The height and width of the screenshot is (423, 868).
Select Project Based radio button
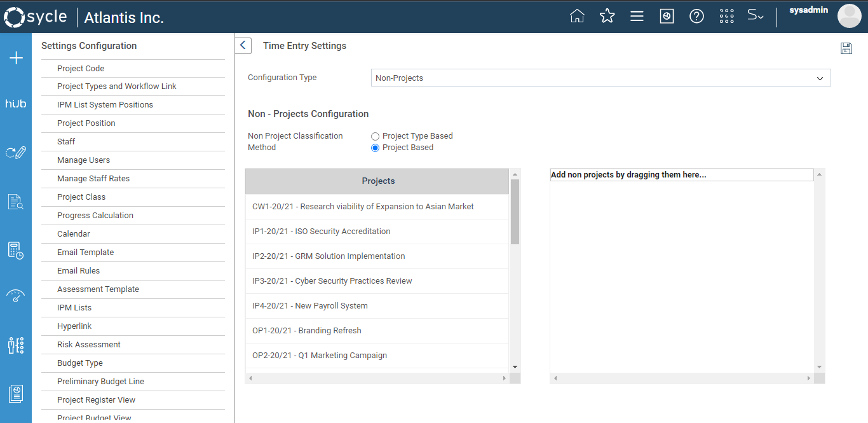click(375, 148)
